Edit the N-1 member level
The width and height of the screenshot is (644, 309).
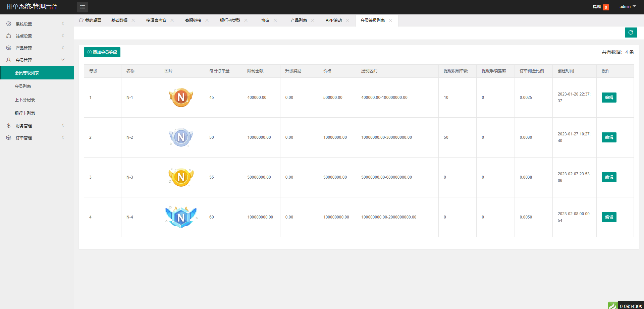point(609,97)
